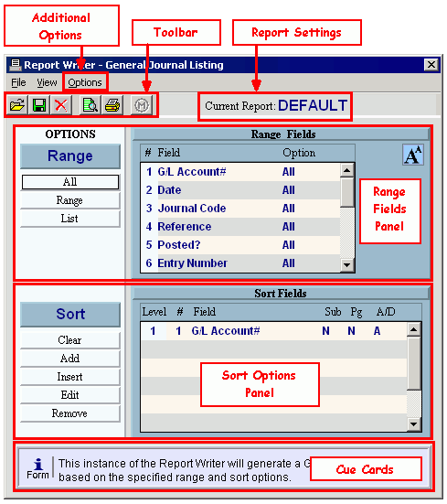Click the green save disk icon
The width and height of the screenshot is (447, 504).
tap(39, 105)
